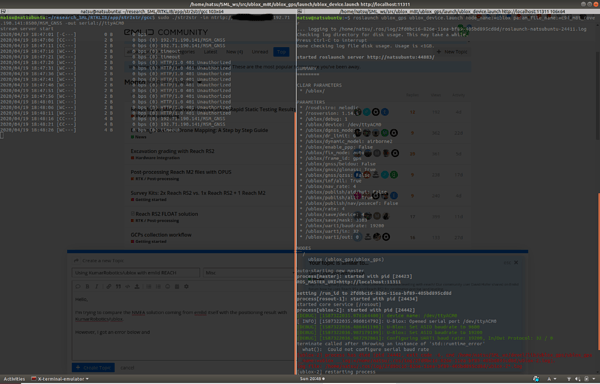This screenshot has height=384, width=600.
Task: Click the volume icon in the panel tray
Action: pyautogui.click(x=578, y=379)
